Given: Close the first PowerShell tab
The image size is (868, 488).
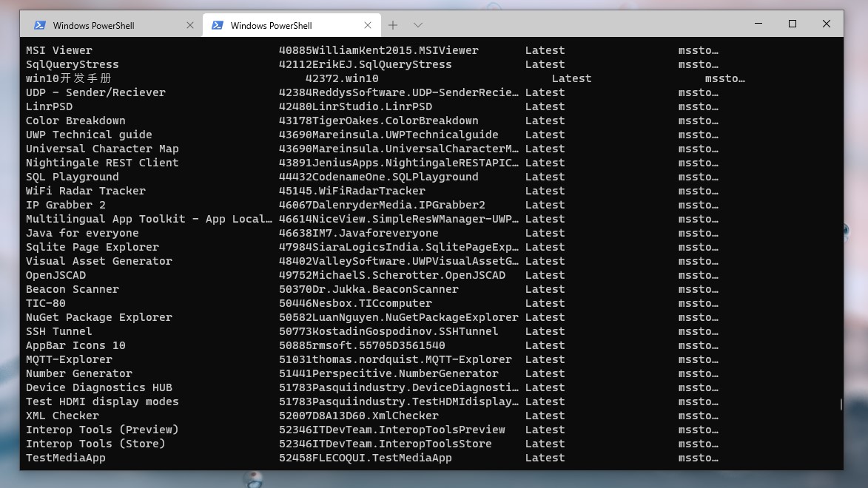Looking at the screenshot, I should [x=190, y=25].
